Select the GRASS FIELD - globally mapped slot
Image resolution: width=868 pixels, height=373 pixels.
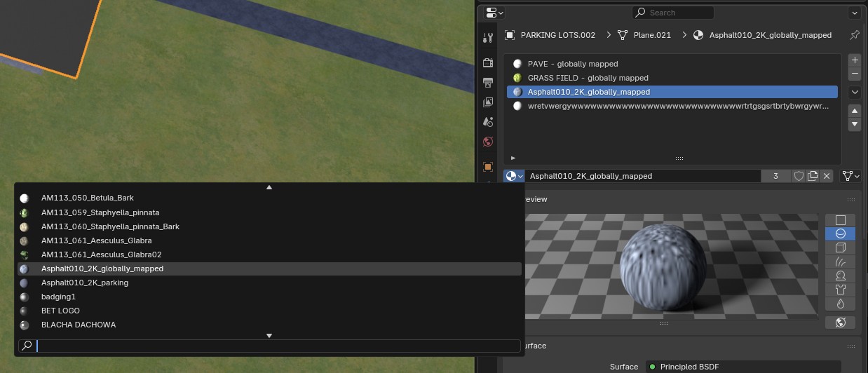pos(672,78)
